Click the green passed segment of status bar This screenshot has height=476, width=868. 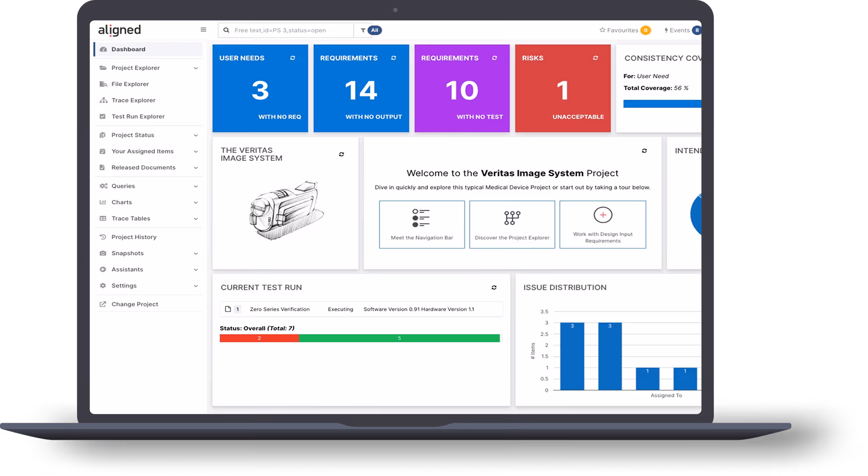(x=399, y=338)
